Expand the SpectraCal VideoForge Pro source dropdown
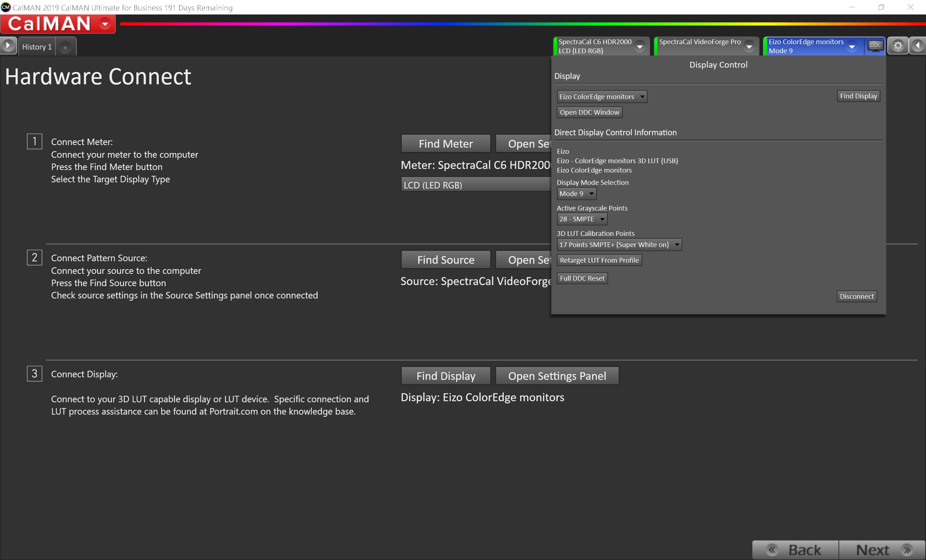Image resolution: width=926 pixels, height=560 pixels. [x=749, y=47]
